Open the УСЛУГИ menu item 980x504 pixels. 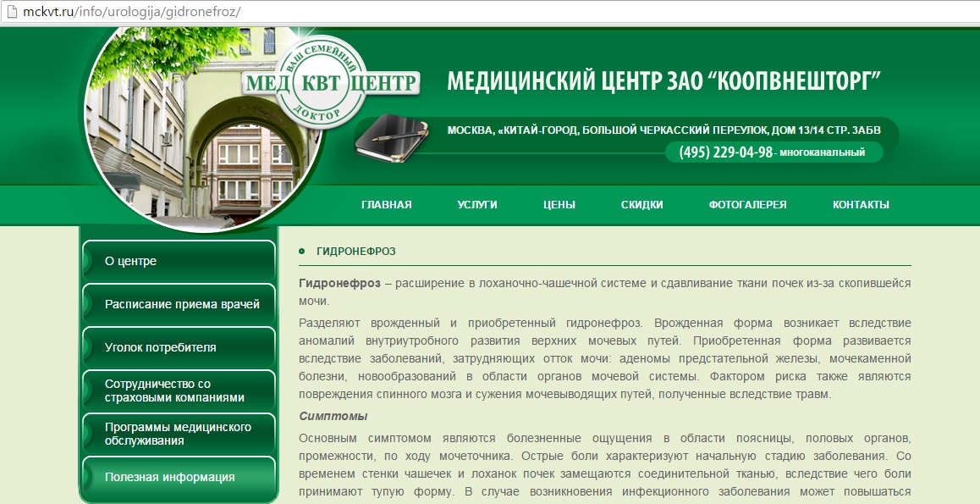tap(476, 204)
